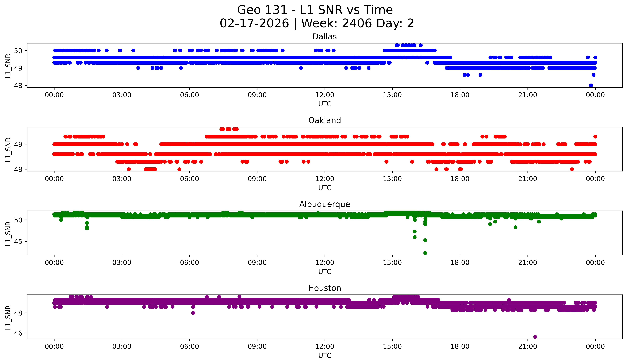Click the y-axis tick '46' in Houston plot
Screen dimensions: 627x364
[18, 333]
